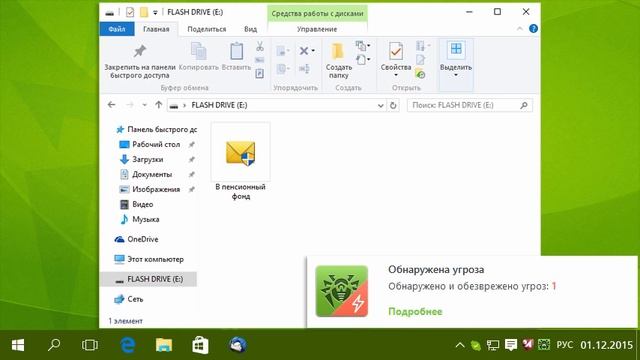Go Back with the left arrow
Screen dimensions: 640x360
pos(111,105)
